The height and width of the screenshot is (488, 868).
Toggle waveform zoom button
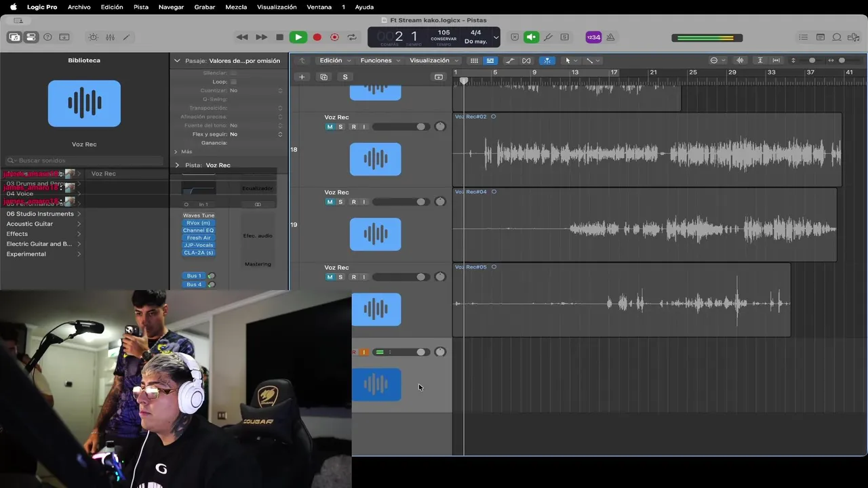point(740,60)
